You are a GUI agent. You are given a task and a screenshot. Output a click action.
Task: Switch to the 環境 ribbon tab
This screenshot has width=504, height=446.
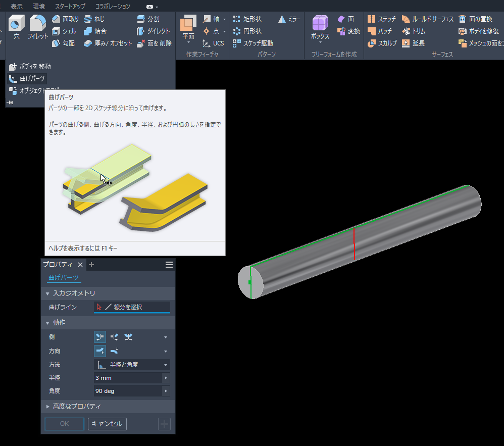38,7
